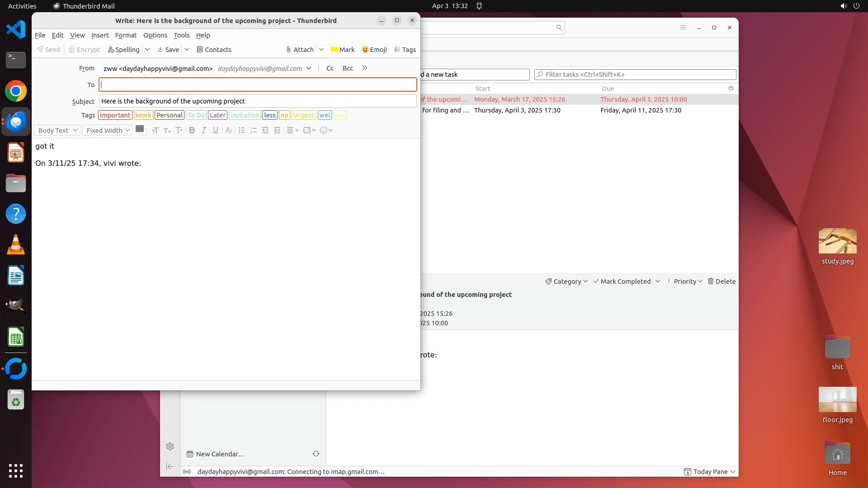The width and height of the screenshot is (868, 488).
Task: Expand the Priority dropdown in task pane
Action: click(x=688, y=281)
